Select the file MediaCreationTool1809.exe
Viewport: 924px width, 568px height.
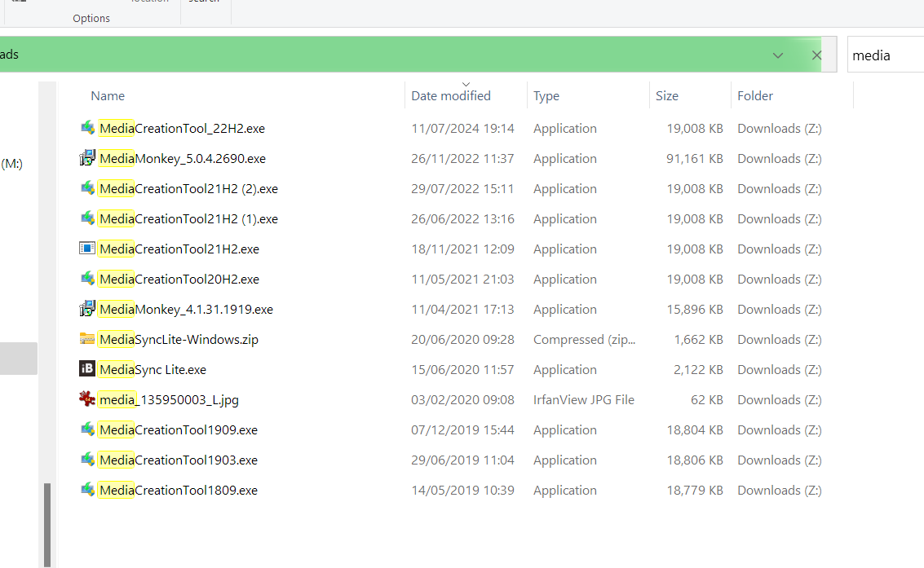pyautogui.click(x=179, y=491)
